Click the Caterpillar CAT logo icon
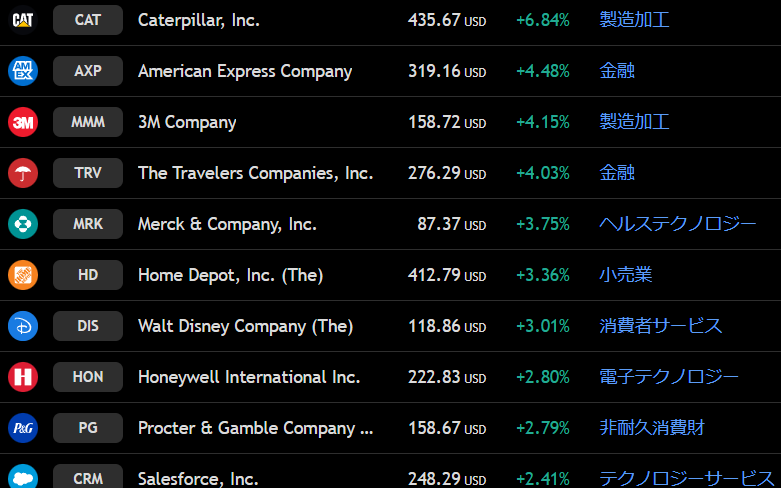Screen dimensions: 781x488 [x=23, y=20]
